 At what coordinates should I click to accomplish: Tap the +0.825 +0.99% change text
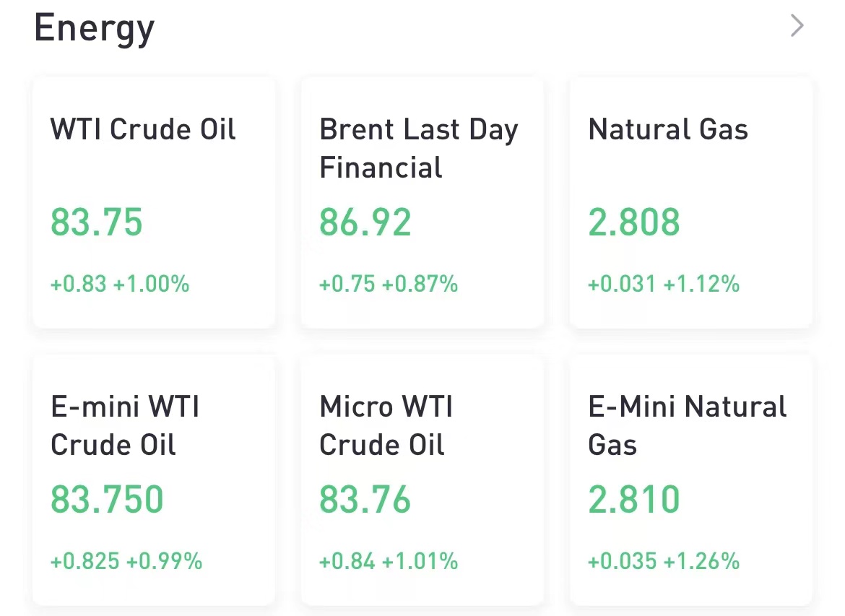(x=126, y=561)
